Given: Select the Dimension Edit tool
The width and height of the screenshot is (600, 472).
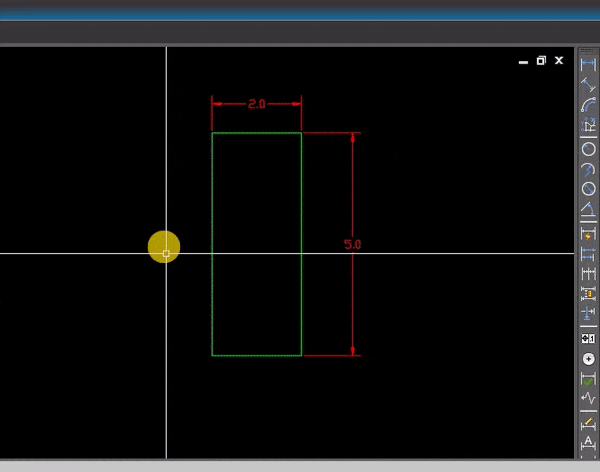Looking at the screenshot, I should [588, 423].
